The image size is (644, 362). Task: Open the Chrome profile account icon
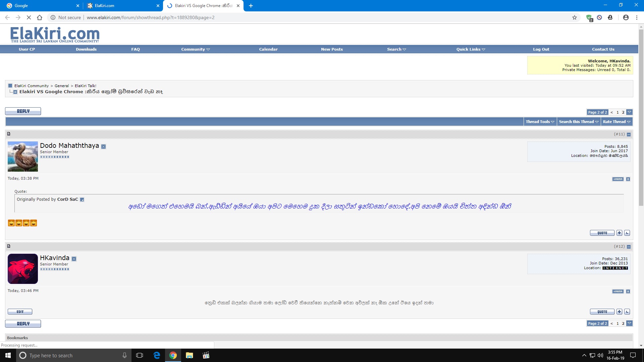(x=626, y=17)
